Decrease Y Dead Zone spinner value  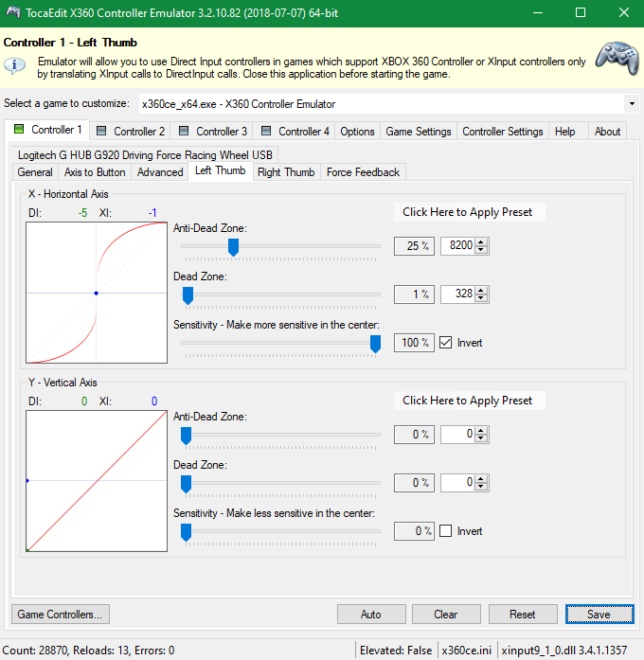pyautogui.click(x=481, y=487)
